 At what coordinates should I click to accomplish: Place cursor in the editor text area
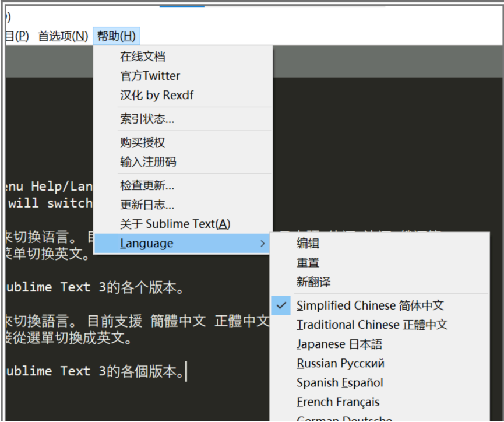[x=117, y=373]
